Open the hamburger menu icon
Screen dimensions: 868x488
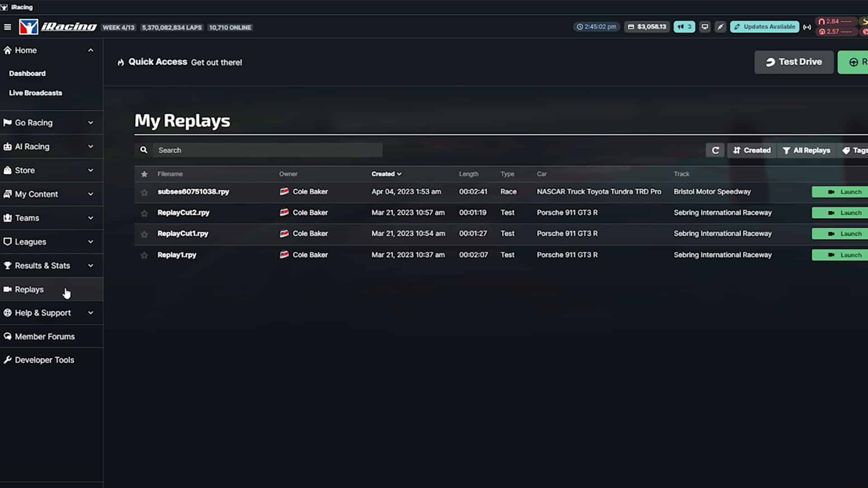tap(7, 27)
